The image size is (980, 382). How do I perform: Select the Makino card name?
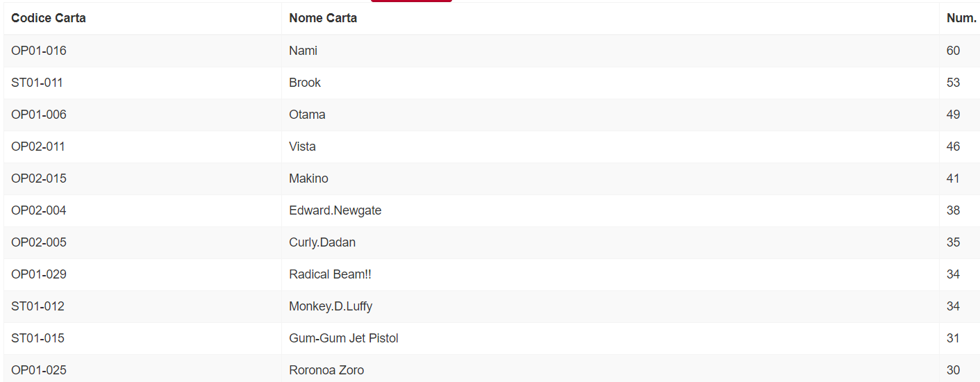(x=308, y=178)
